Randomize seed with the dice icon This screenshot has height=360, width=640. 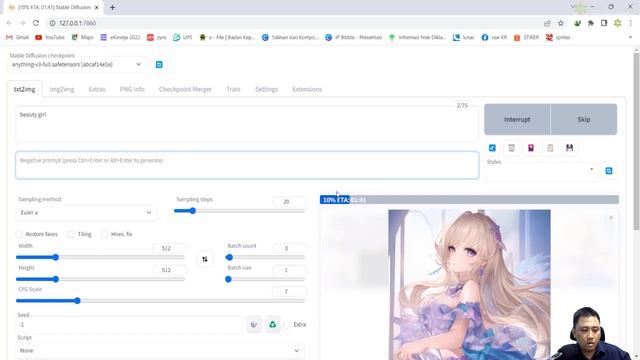pos(254,325)
